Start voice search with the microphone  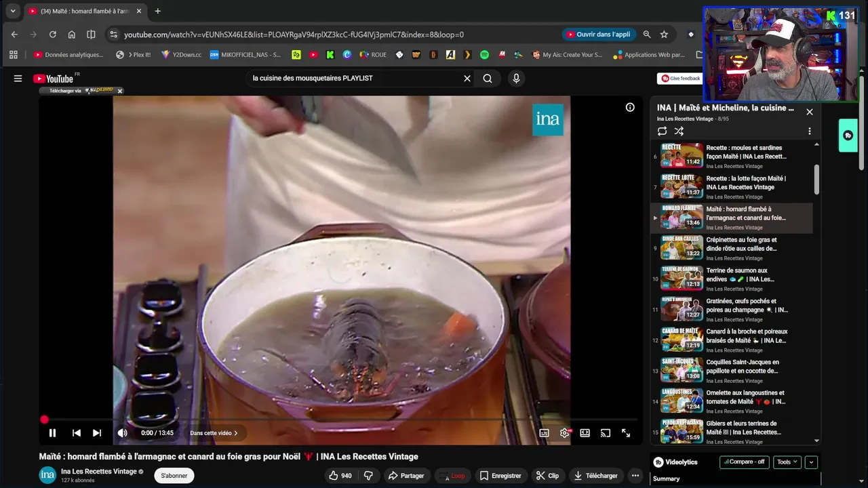click(516, 79)
